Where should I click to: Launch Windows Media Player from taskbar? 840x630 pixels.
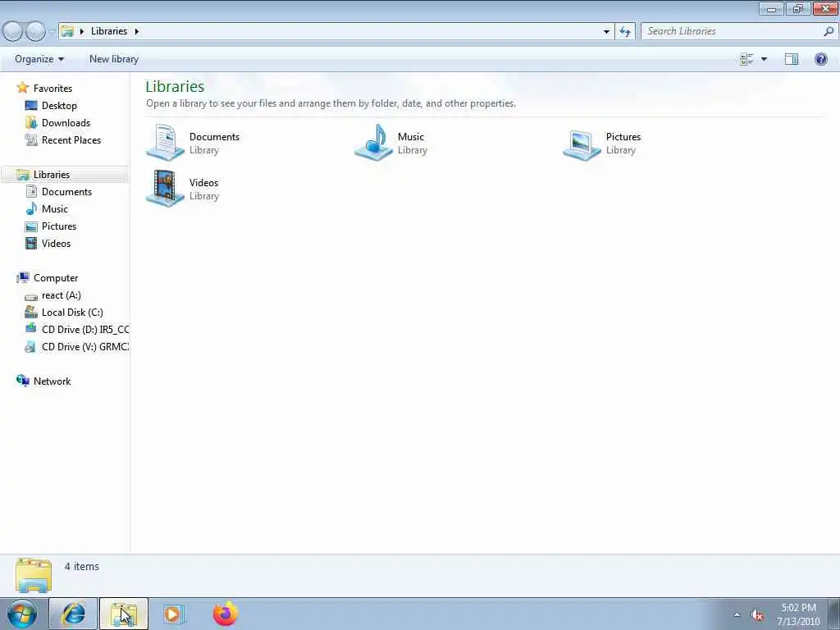[x=173, y=614]
